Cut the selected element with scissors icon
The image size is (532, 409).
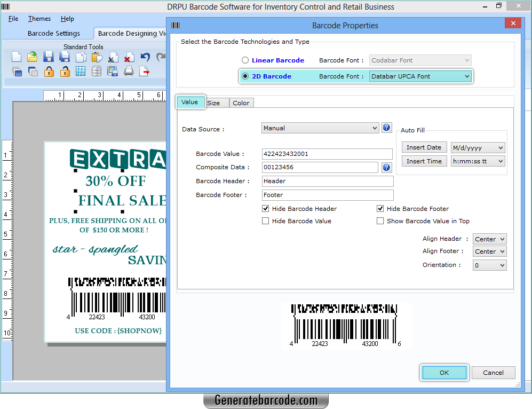click(113, 57)
